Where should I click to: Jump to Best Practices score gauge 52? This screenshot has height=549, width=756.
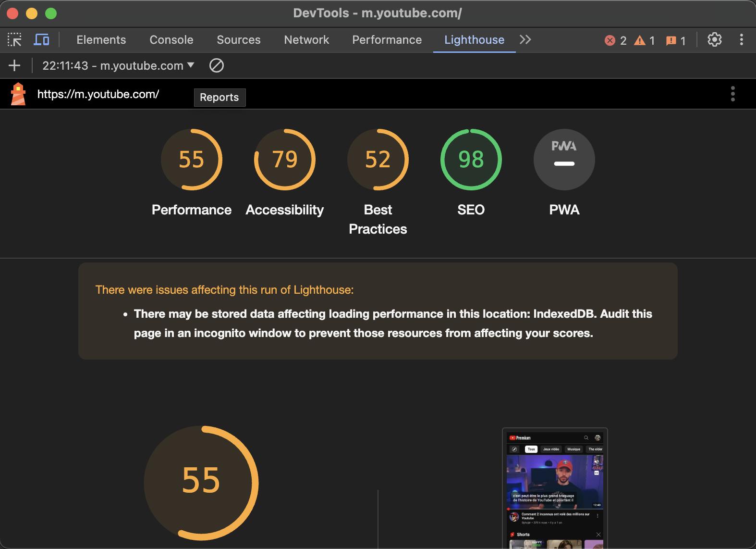pyautogui.click(x=378, y=159)
